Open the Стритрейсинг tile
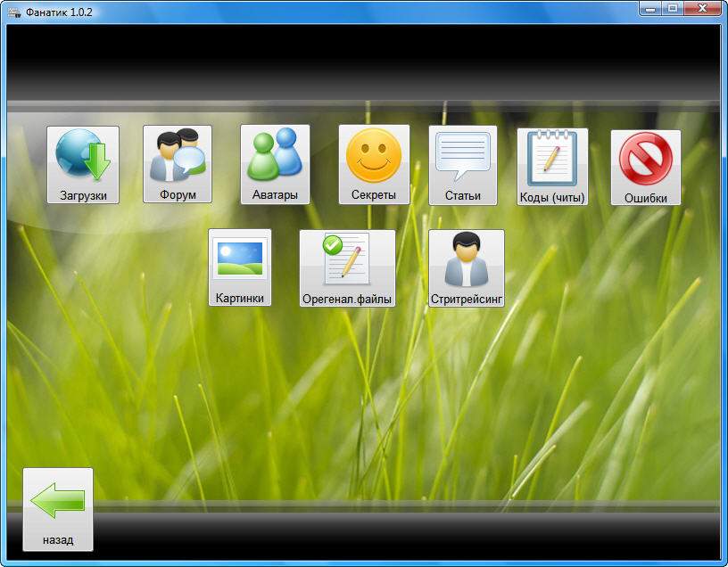This screenshot has height=567, width=728. [x=467, y=268]
